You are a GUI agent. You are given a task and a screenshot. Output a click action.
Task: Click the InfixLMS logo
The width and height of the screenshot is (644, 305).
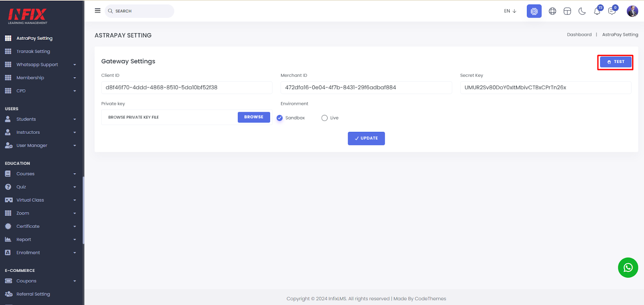(27, 16)
